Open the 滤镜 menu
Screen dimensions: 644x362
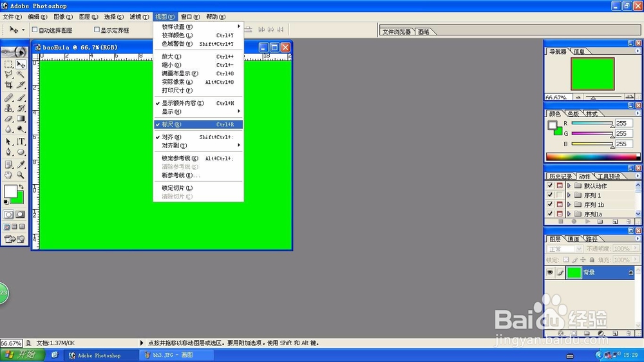pyautogui.click(x=139, y=17)
